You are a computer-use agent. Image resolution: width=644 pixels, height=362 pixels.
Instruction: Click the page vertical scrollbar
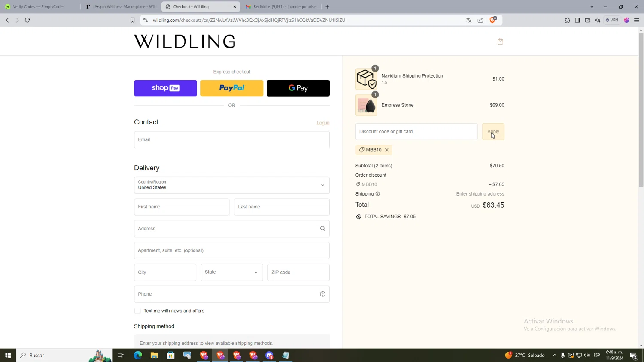coord(641,110)
